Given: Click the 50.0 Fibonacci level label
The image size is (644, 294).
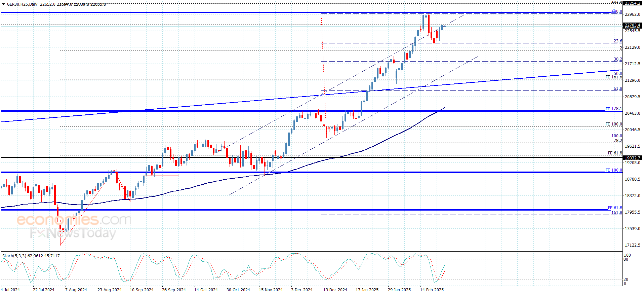Looking at the screenshot, I should pos(618,74).
